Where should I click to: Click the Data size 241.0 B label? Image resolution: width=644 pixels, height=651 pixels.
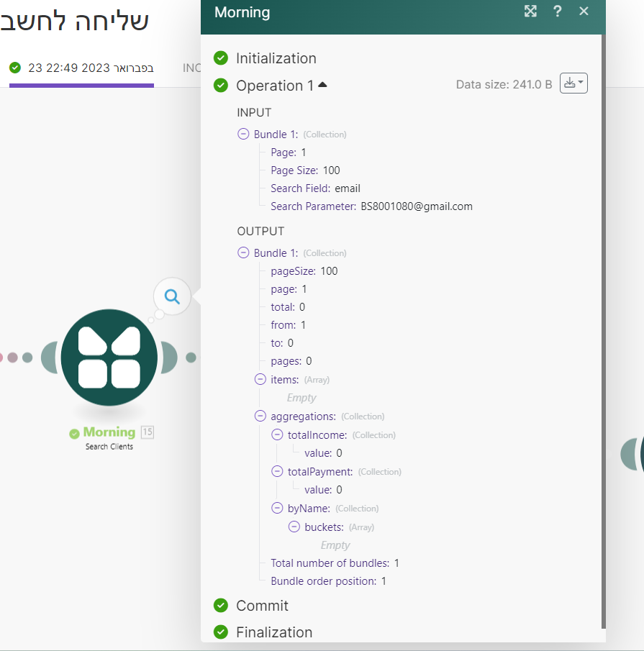click(504, 85)
